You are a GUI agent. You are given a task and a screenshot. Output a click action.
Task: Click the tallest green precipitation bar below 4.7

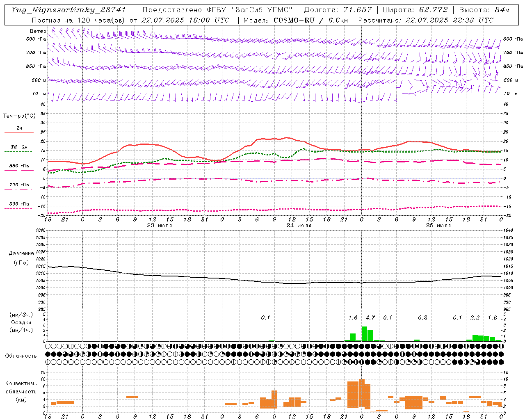pyautogui.click(x=364, y=334)
